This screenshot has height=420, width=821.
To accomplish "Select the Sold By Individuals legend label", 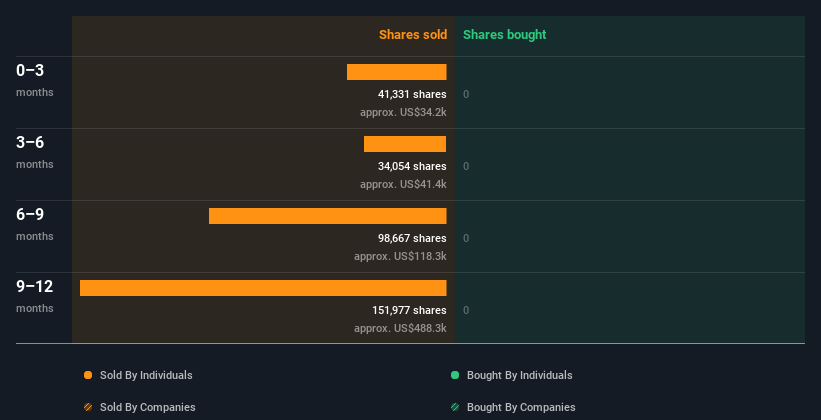I will click(x=146, y=375).
